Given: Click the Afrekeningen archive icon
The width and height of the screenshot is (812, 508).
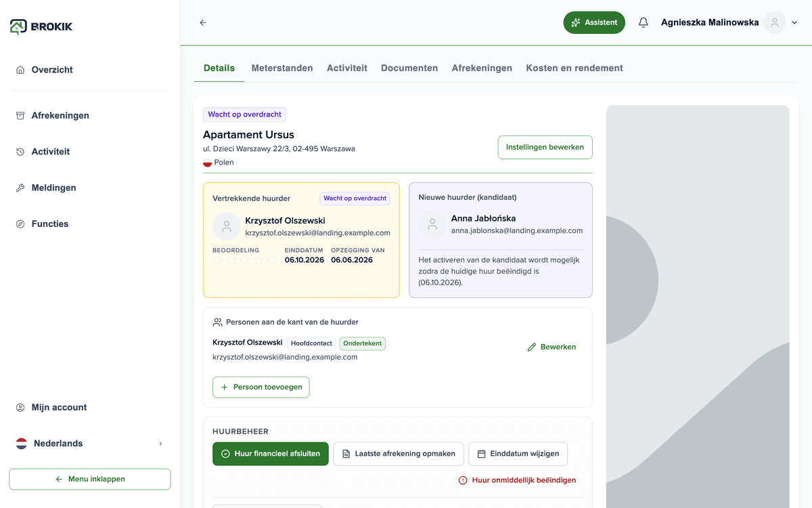Looking at the screenshot, I should click(x=20, y=116).
